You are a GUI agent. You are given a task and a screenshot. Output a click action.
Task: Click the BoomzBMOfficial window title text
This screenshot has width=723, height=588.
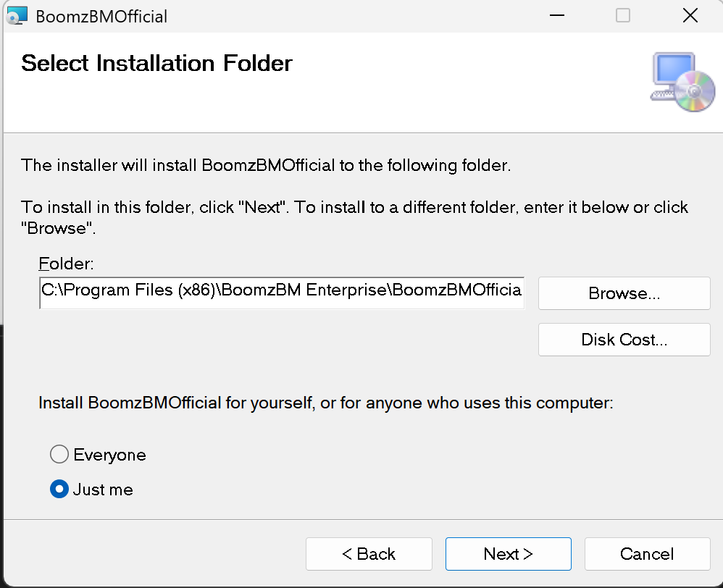101,16
